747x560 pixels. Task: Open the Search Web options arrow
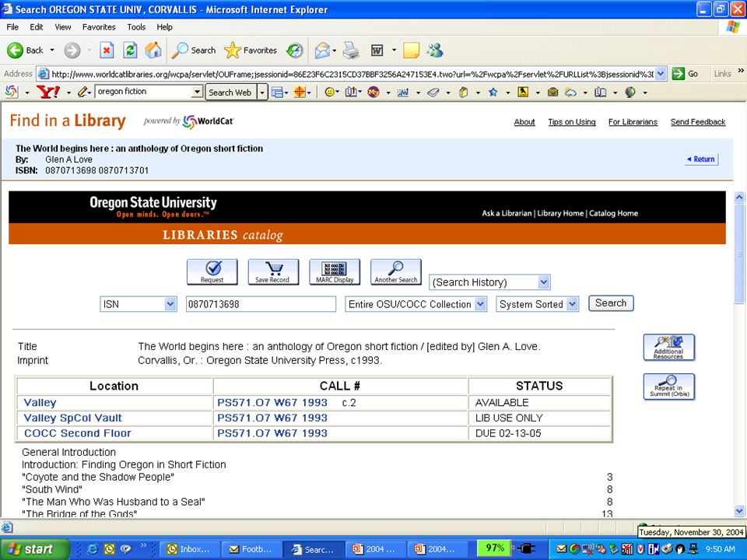262,92
